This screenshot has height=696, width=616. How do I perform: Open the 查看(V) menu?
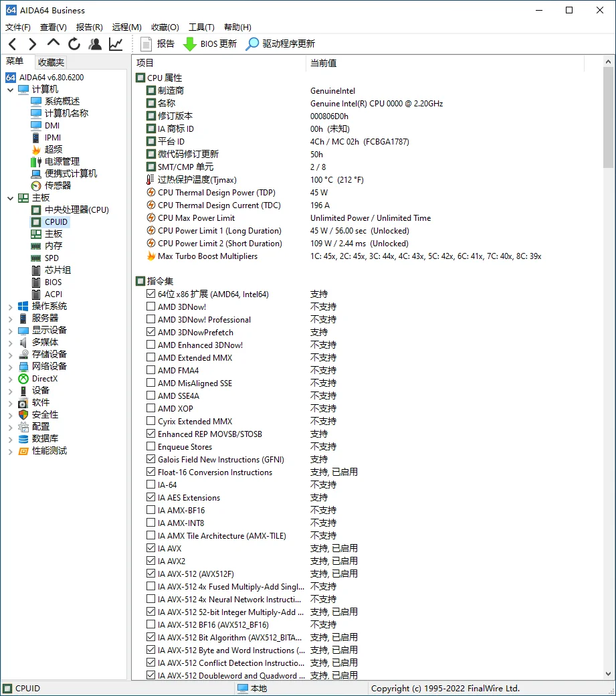(x=54, y=27)
